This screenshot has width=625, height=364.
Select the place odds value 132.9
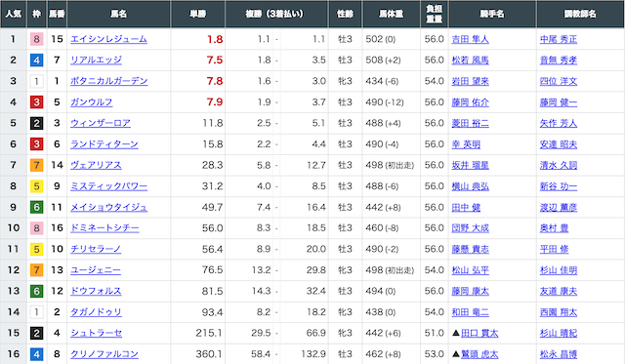(312, 354)
